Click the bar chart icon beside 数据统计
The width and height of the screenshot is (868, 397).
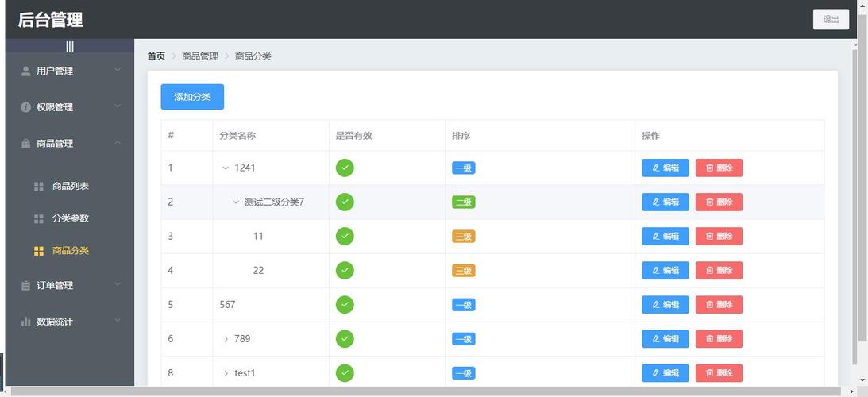coord(25,322)
